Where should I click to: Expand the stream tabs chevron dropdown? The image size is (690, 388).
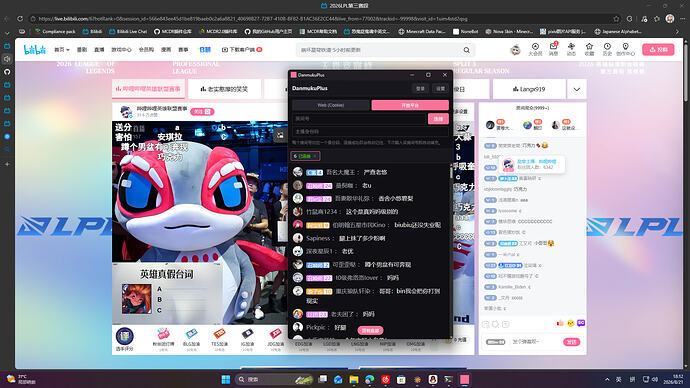[x=576, y=89]
